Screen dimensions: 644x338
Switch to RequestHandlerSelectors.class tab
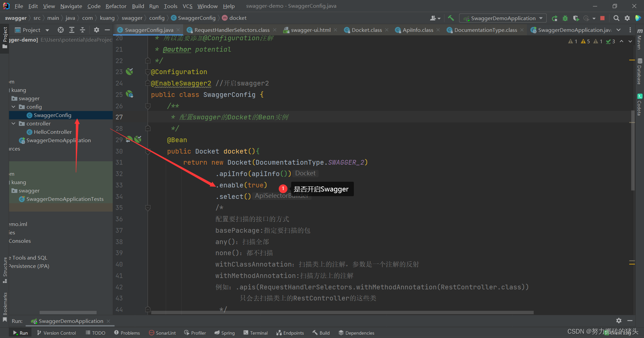coord(231,30)
